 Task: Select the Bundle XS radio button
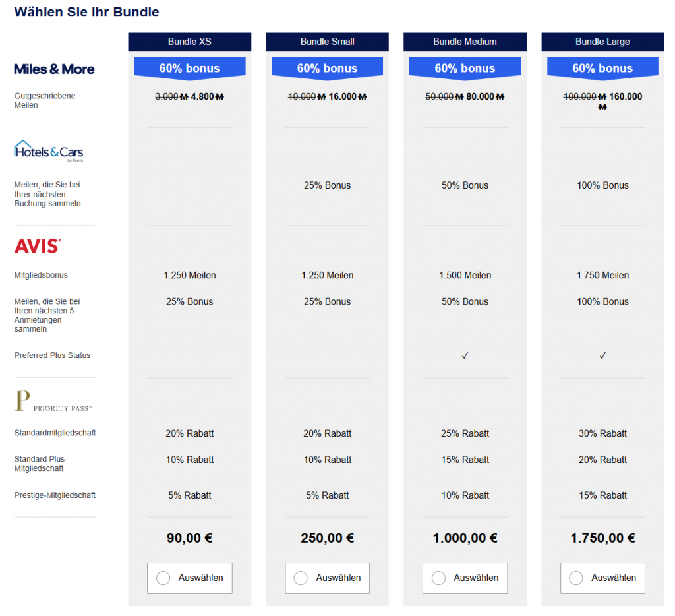click(x=163, y=578)
